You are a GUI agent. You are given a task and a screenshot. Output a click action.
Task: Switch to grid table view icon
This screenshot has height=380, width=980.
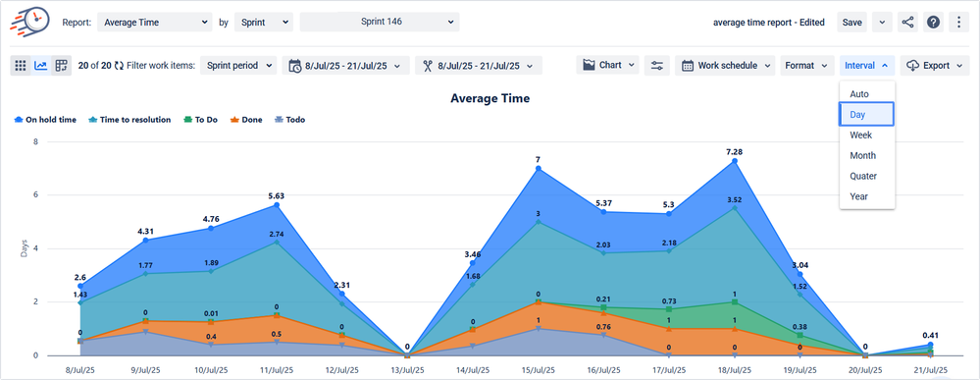[x=21, y=65]
